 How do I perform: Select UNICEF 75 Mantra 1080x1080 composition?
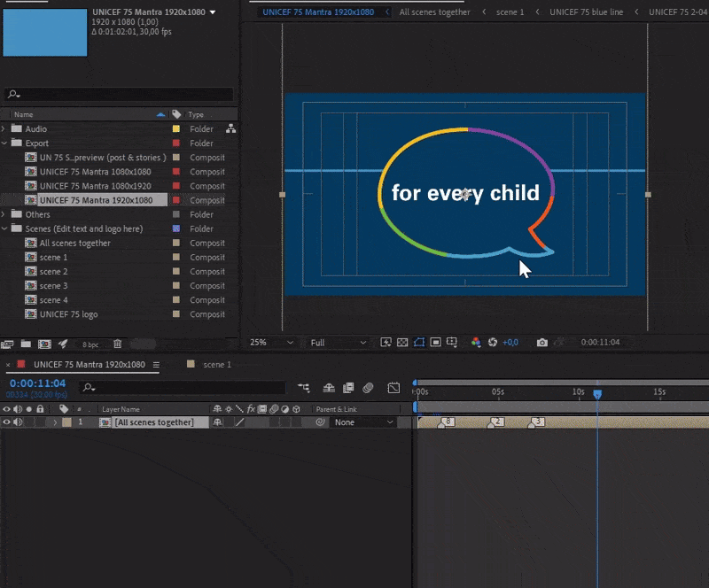coord(96,172)
